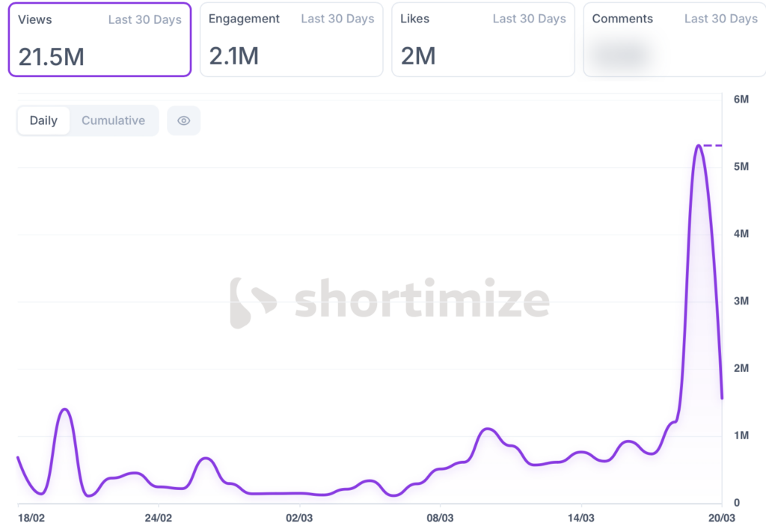Select the Views metric card
This screenshot has width=766, height=532.
click(99, 40)
